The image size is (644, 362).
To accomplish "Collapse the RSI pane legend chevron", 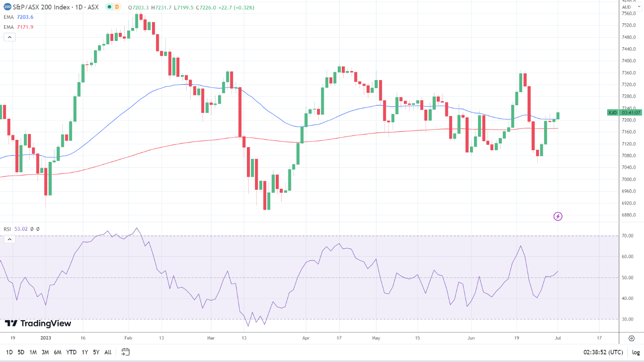I will [9, 239].
